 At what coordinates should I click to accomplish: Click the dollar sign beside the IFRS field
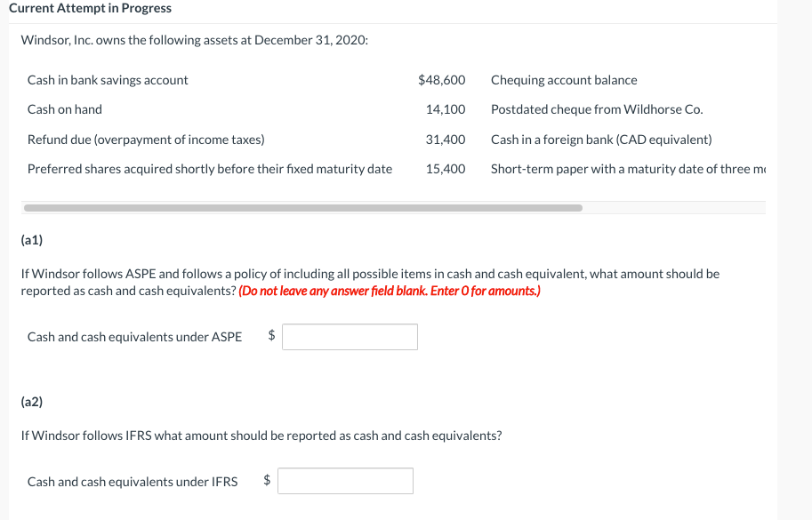(266, 481)
